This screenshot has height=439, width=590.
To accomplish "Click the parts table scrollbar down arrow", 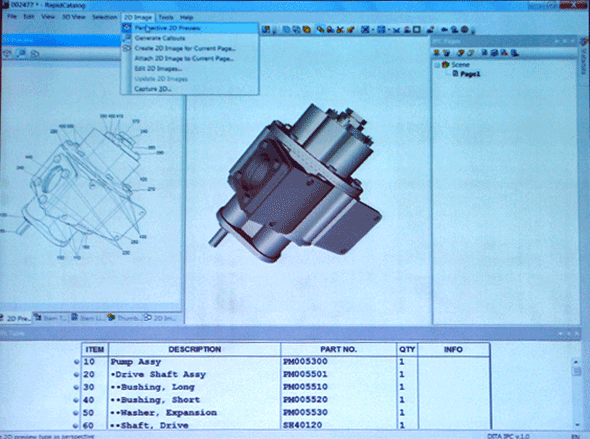I will (x=576, y=425).
